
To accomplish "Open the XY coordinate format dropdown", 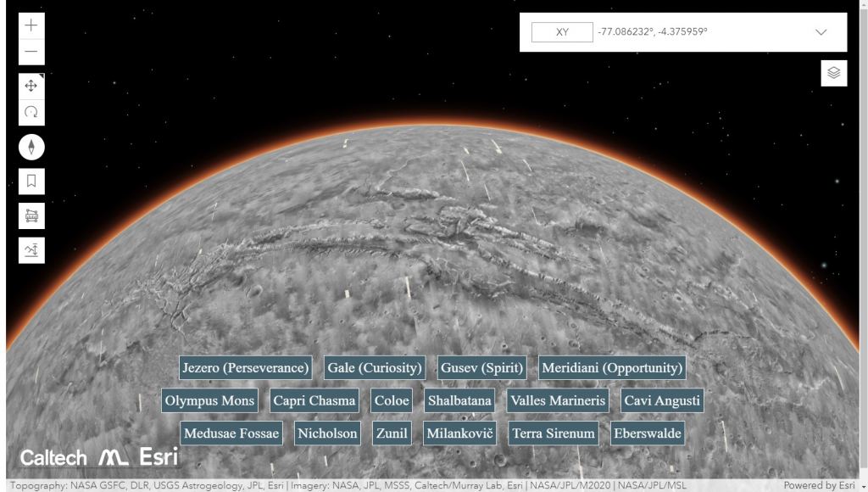I will pos(561,32).
